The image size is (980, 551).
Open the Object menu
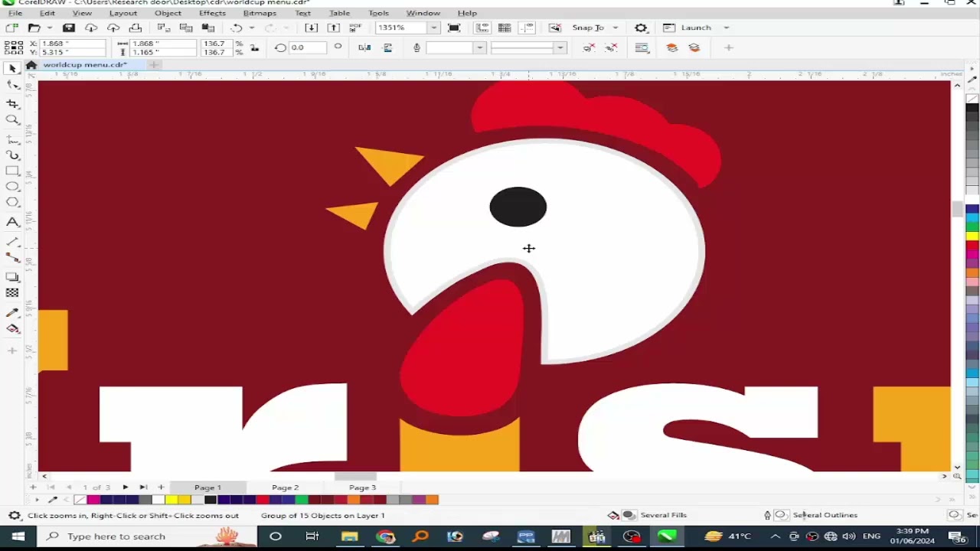(x=168, y=13)
